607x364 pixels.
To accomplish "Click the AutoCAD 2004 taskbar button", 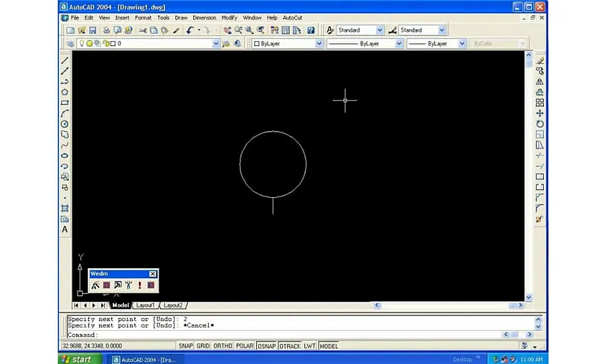I will coord(145,360).
